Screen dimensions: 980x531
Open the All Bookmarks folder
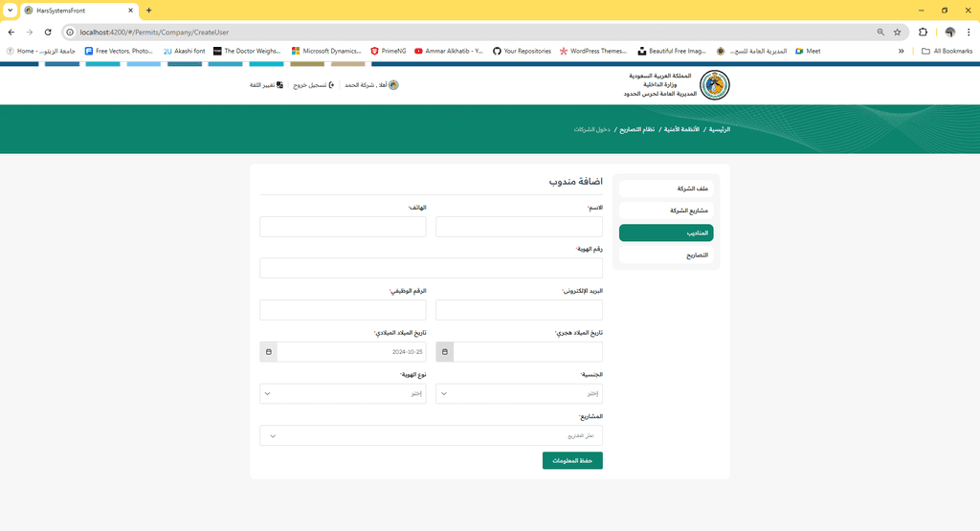point(947,52)
